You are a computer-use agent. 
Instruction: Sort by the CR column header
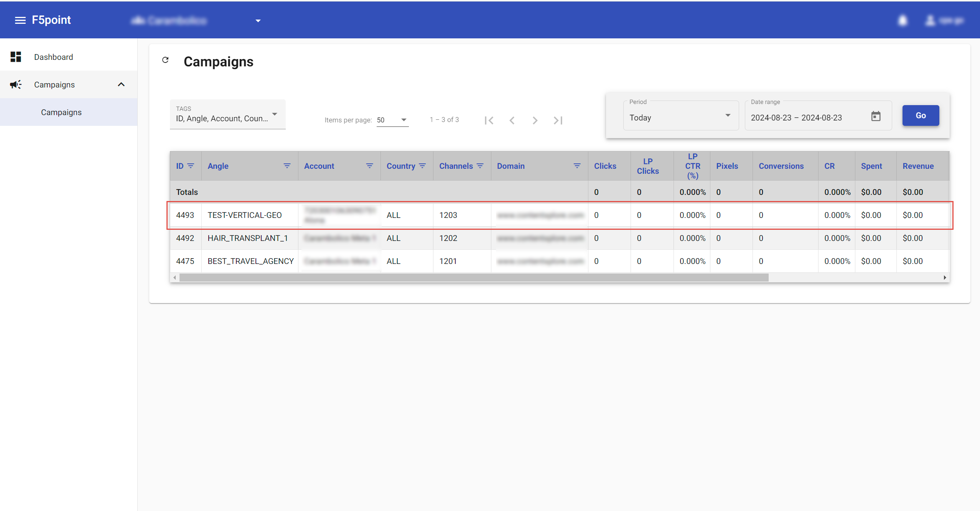829,166
